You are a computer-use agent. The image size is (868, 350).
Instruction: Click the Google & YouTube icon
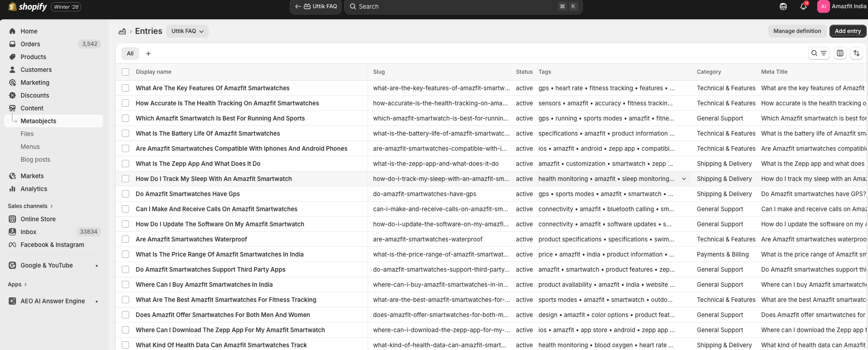[x=12, y=265]
